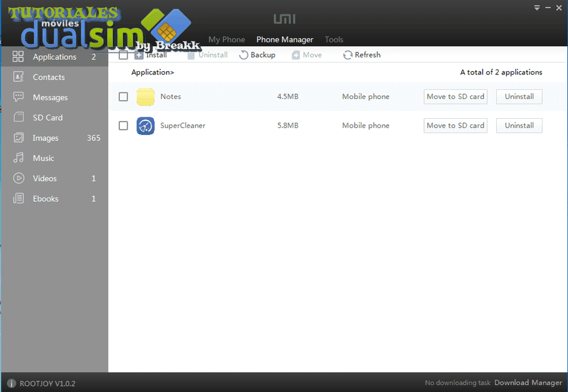Open the Tools tab

(334, 40)
